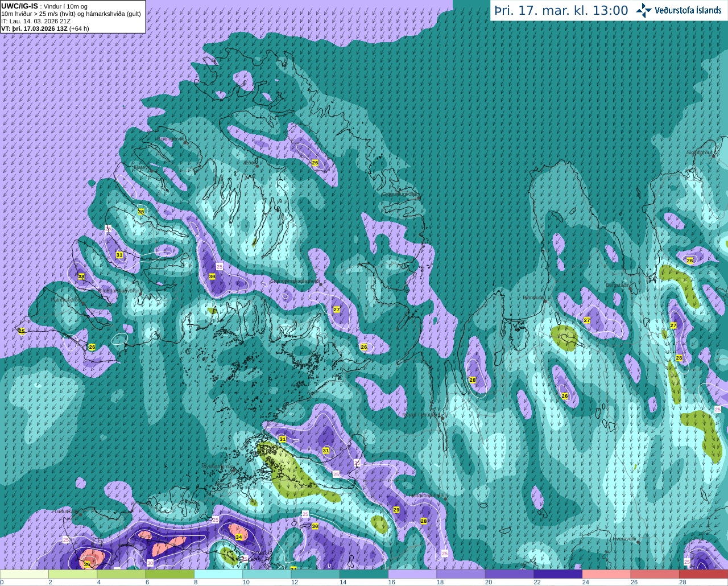This screenshot has width=728, height=586.
Task: Click yellow 27 gust marker below Steingrímsfjarðarheiði
Action: click(337, 309)
